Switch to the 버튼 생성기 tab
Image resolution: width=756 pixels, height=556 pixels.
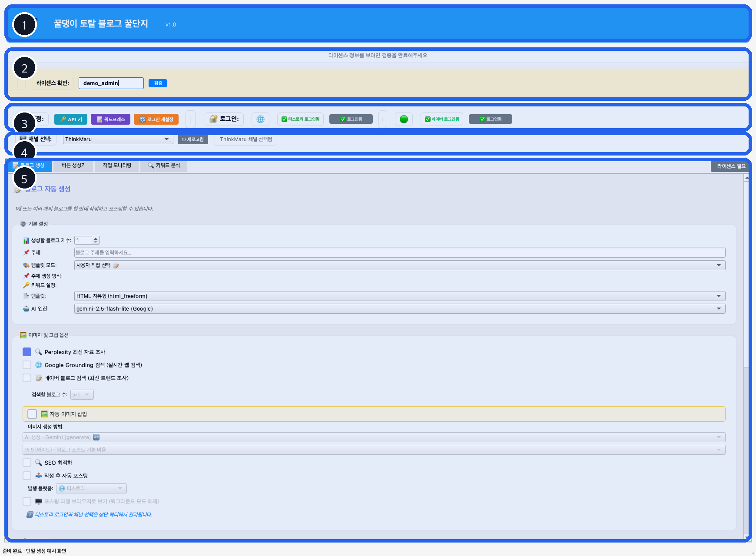pos(73,165)
